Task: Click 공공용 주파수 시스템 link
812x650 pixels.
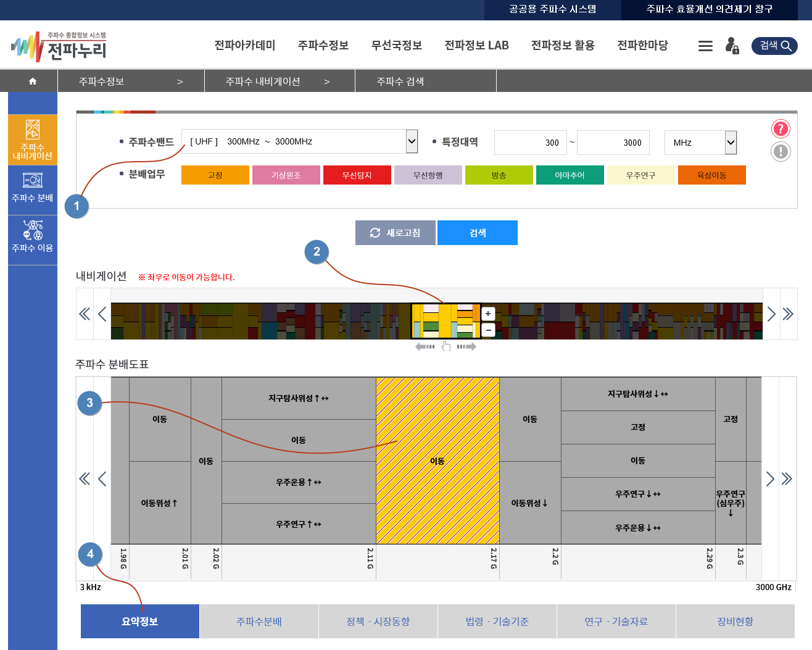Action: (553, 9)
